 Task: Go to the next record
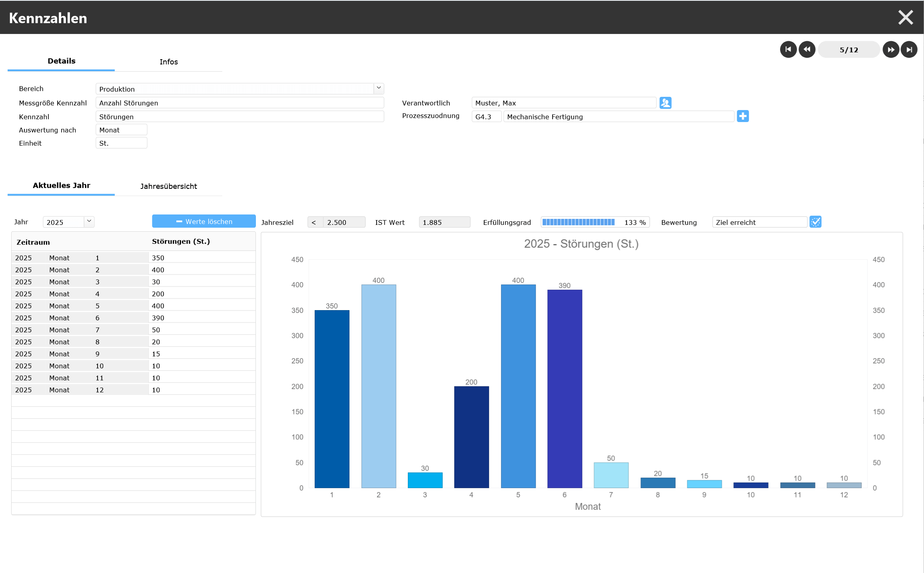[x=891, y=50]
